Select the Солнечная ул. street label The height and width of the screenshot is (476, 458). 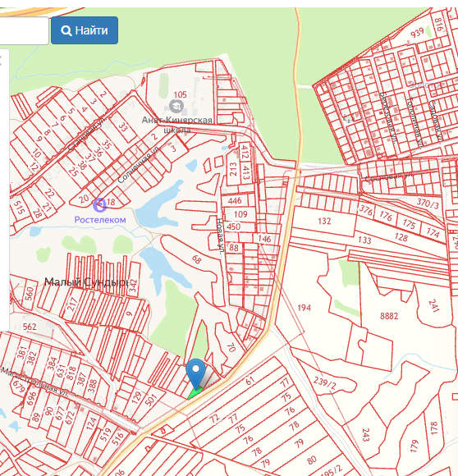[x=138, y=165]
